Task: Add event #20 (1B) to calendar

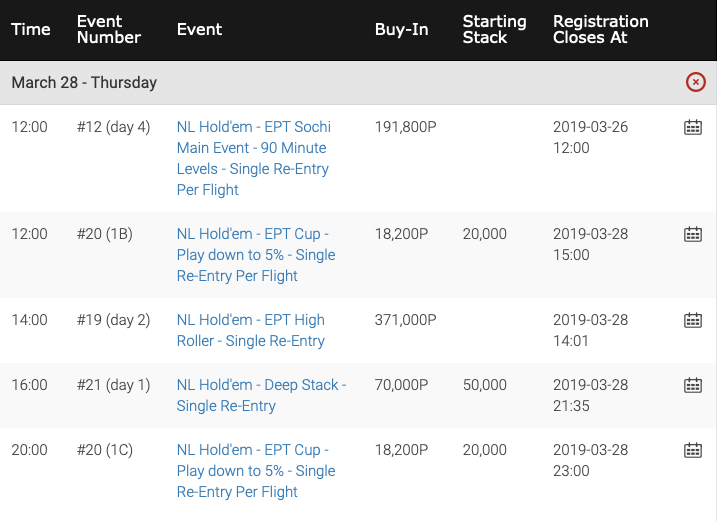Action: tap(693, 234)
